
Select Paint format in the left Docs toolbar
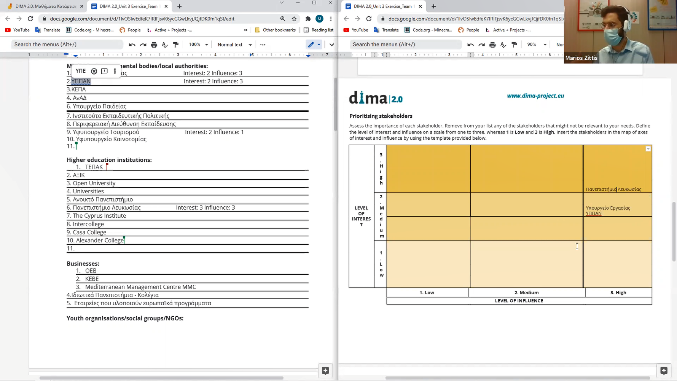point(176,44)
